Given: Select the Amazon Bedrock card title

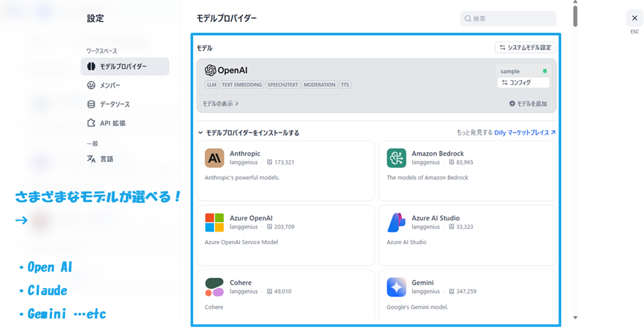Looking at the screenshot, I should click(x=438, y=153).
